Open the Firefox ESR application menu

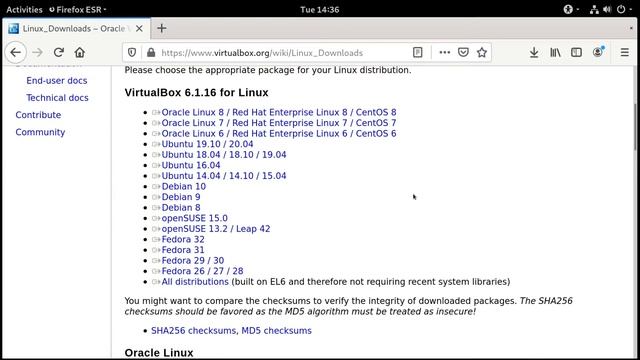point(78,9)
